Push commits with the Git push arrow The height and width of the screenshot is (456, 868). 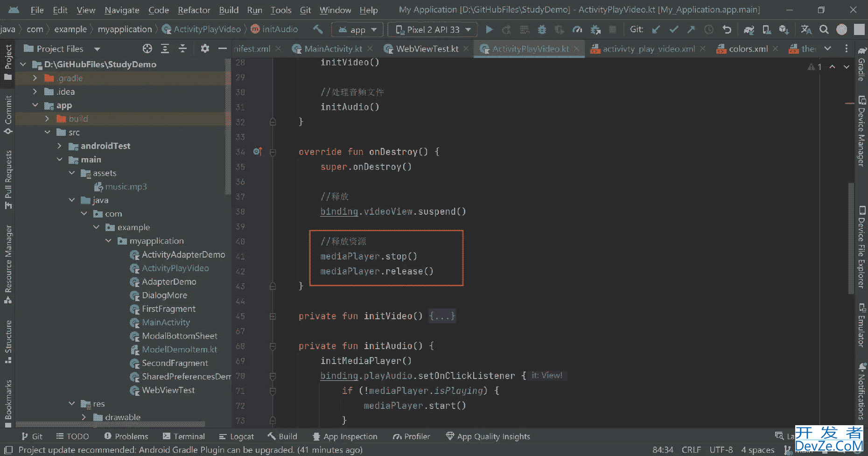point(691,29)
